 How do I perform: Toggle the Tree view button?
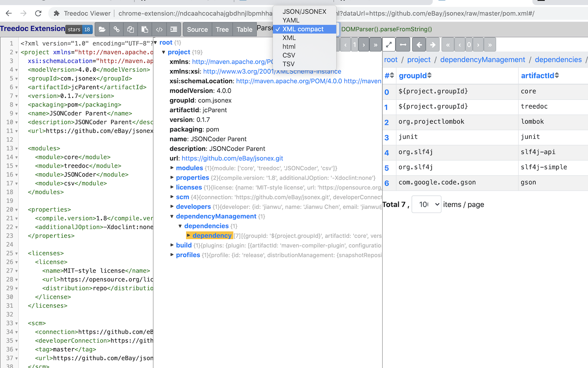(222, 29)
